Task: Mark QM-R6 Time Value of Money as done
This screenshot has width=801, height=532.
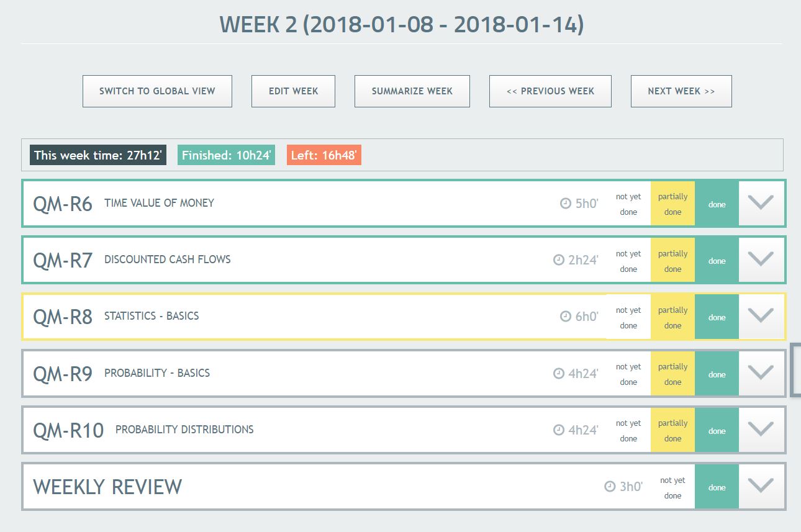Action: click(717, 204)
